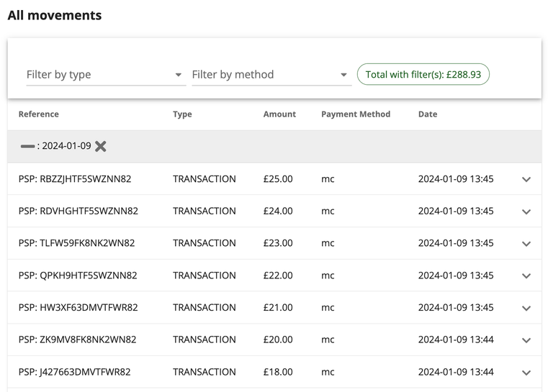Viewport: 548px width, 392px height.
Task: Open the Filter by type dropdown
Action: pyautogui.click(x=106, y=75)
